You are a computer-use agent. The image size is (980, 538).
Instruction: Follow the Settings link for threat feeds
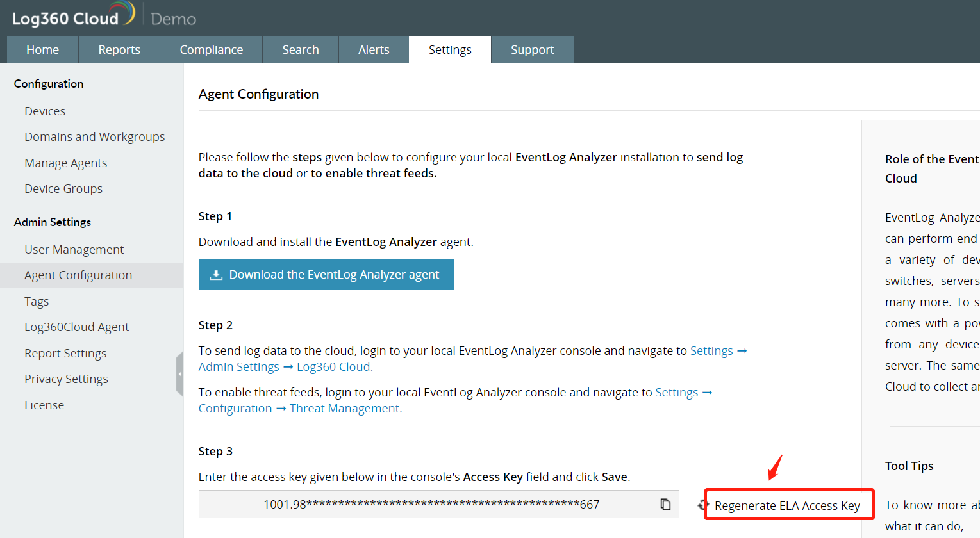(677, 392)
